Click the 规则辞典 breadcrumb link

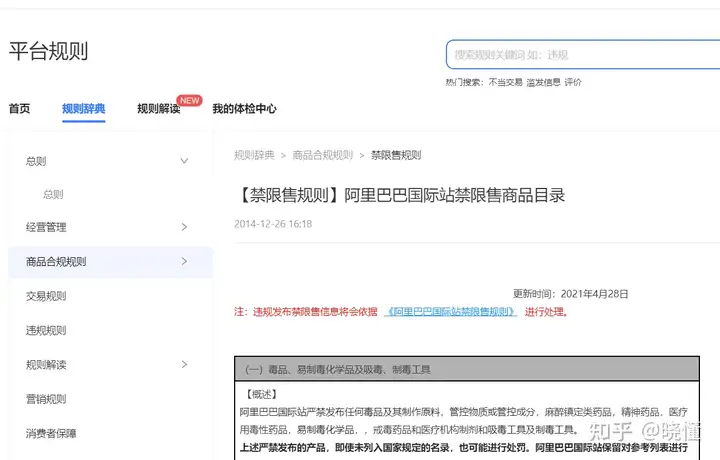(254, 155)
